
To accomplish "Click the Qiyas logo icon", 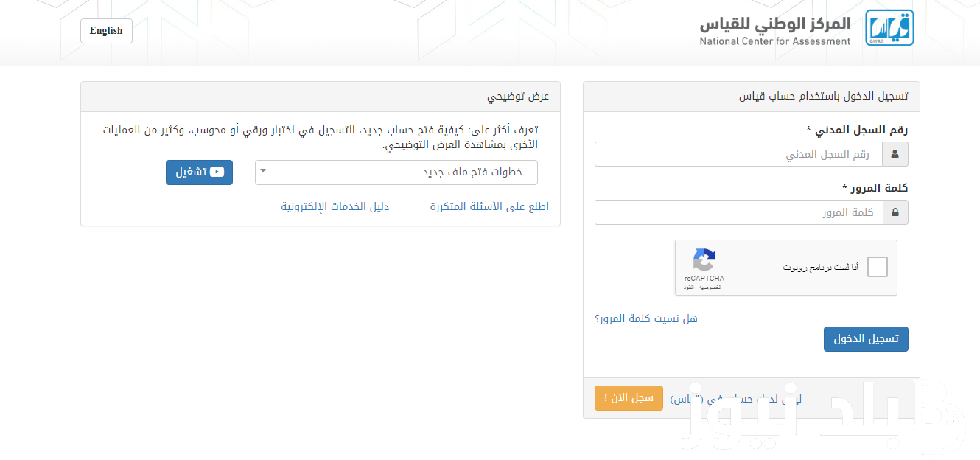I will click(889, 28).
